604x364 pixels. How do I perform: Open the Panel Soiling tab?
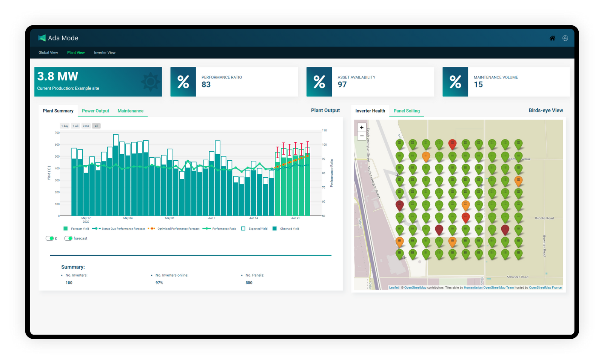pos(407,111)
